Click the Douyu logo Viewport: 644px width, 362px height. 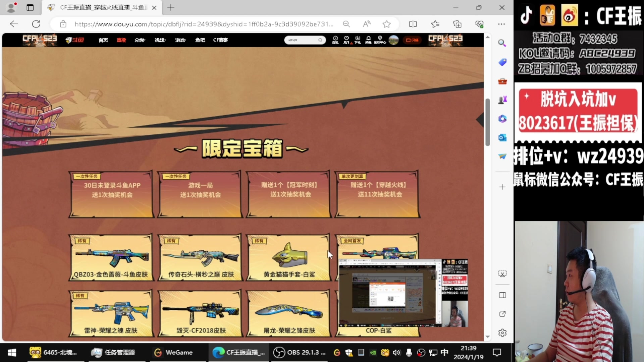[x=74, y=40]
